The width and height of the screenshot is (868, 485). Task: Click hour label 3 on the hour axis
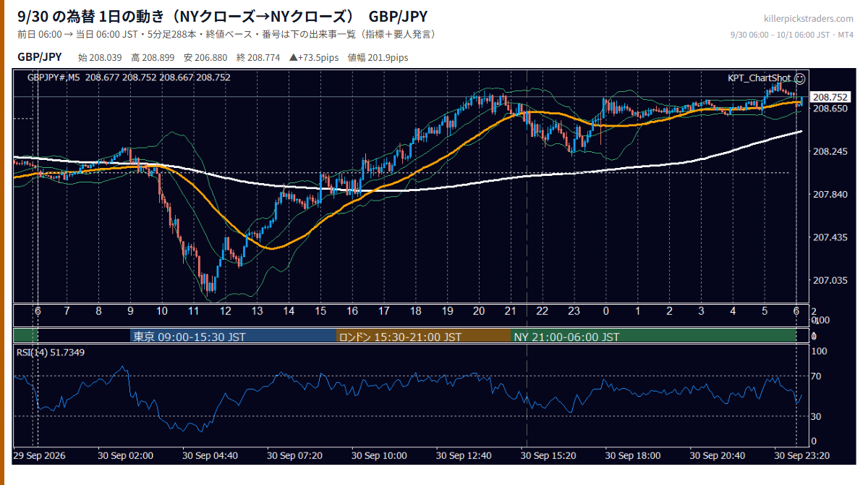pos(701,311)
